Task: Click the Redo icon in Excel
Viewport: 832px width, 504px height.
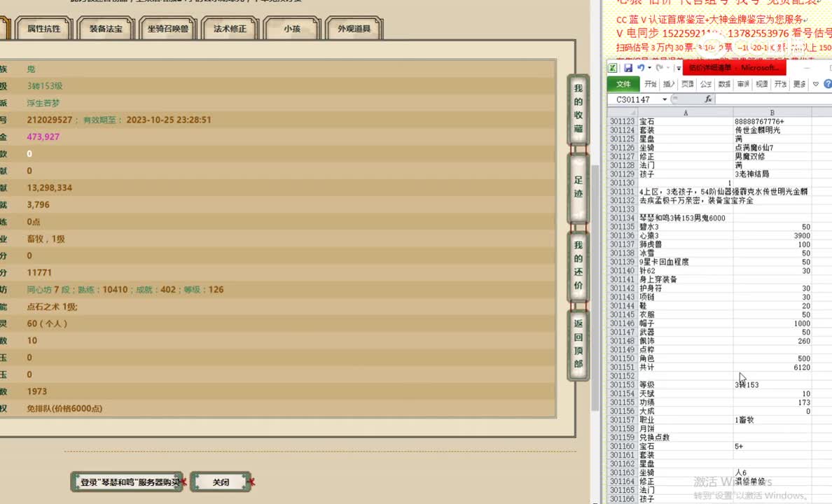Action: point(659,68)
